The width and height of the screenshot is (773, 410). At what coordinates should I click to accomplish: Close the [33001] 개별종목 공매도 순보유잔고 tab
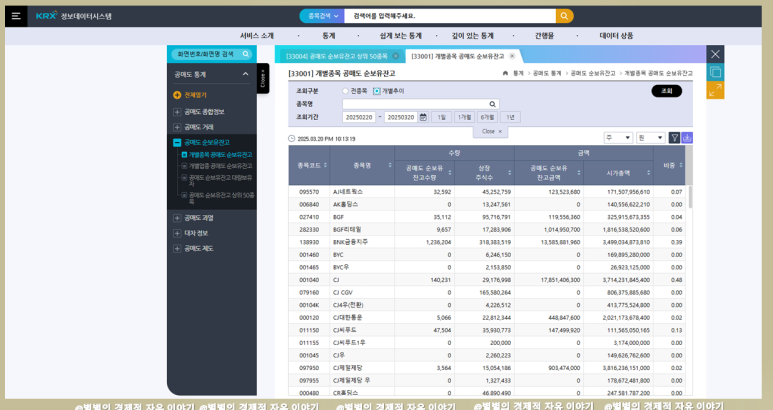(x=512, y=56)
